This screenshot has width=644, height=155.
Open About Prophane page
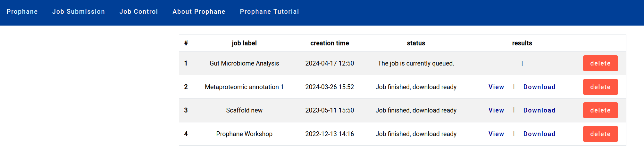(199, 12)
